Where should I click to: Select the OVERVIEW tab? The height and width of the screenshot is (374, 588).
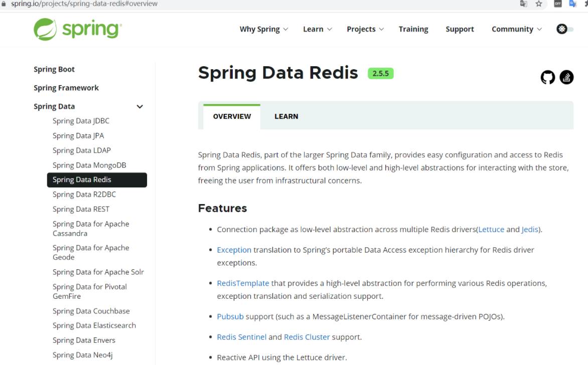point(232,116)
